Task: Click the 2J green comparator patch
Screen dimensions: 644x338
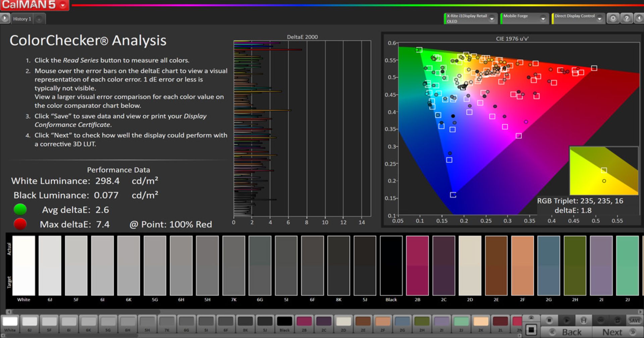Action: (x=627, y=266)
